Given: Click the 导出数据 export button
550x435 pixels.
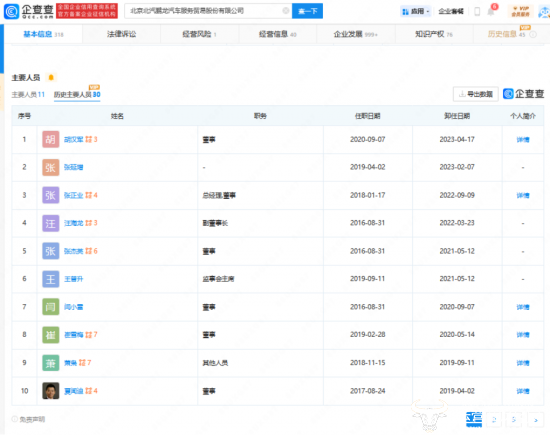Looking at the screenshot, I should tap(476, 94).
